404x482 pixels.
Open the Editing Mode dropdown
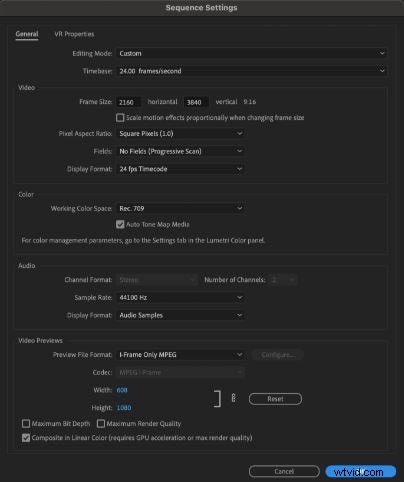252,53
